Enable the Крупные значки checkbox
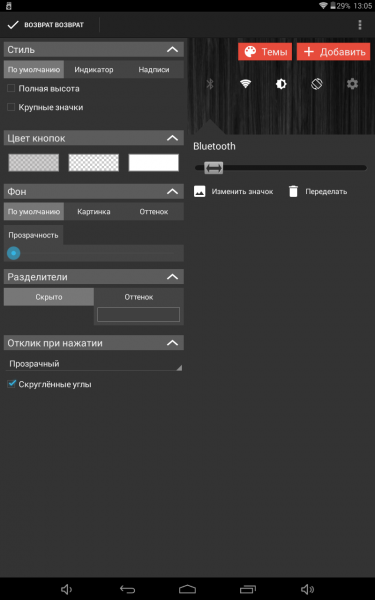This screenshot has width=375, height=600. coord(11,107)
